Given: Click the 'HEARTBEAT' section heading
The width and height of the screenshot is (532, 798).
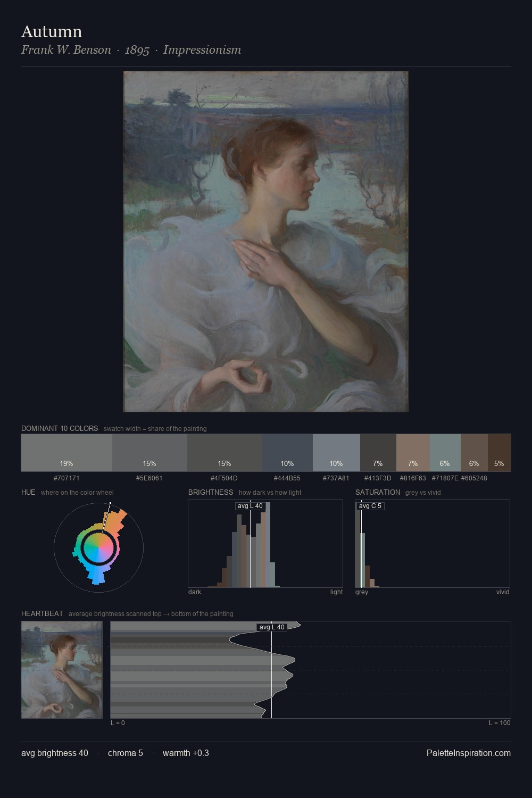Looking at the screenshot, I should (x=42, y=613).
